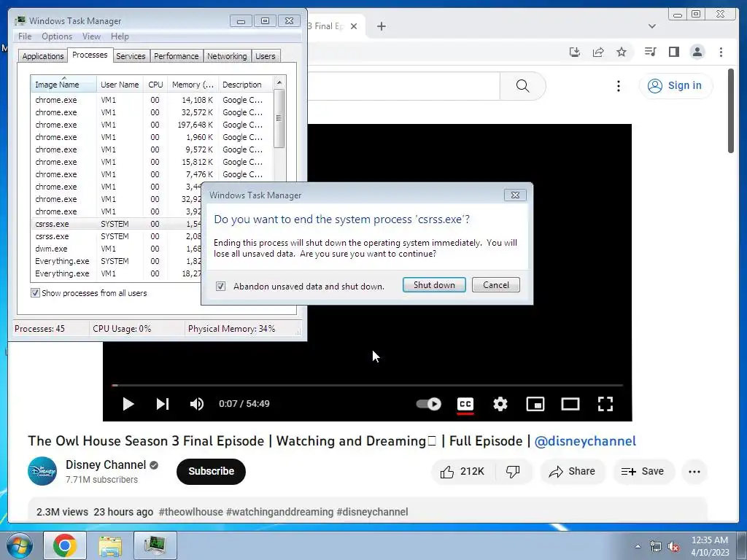Screen dimensions: 747x560
Task: Select the chrome.exe row using 197,648 K
Action: pos(152,125)
